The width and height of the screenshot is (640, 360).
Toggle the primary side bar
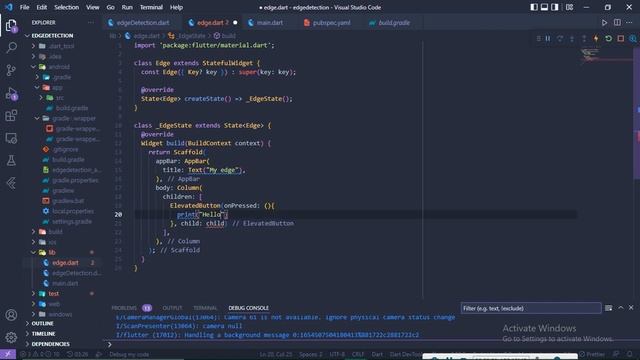[x=534, y=7]
